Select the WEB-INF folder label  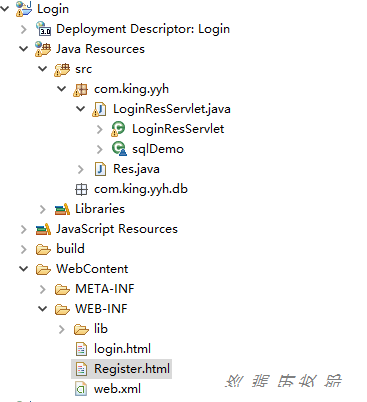(101, 309)
